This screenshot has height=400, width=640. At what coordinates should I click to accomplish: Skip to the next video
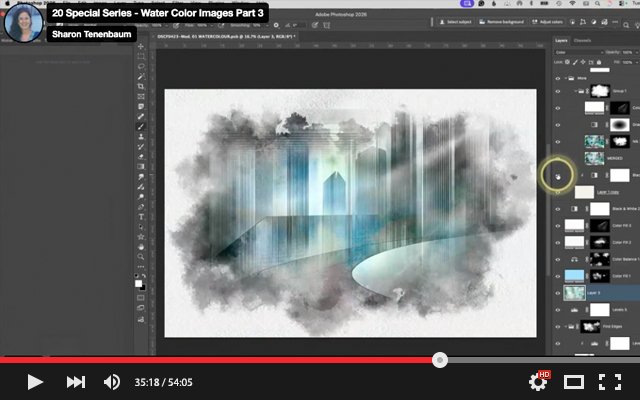[x=76, y=382]
